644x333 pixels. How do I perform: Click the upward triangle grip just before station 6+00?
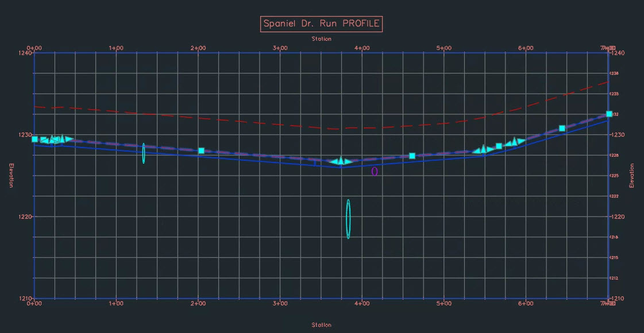514,141
